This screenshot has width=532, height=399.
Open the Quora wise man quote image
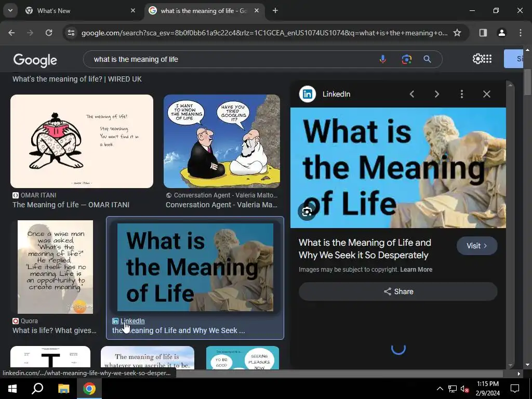55,267
